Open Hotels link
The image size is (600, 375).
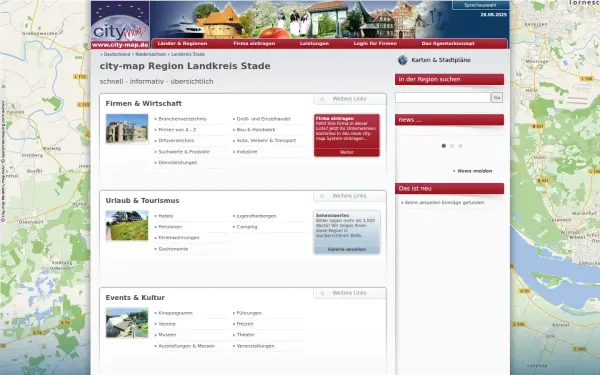pyautogui.click(x=166, y=216)
